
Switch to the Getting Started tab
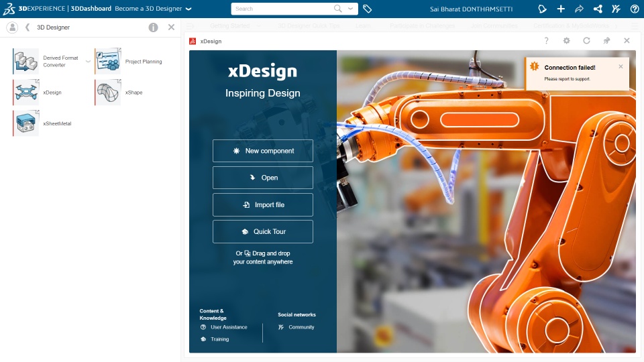(229, 26)
